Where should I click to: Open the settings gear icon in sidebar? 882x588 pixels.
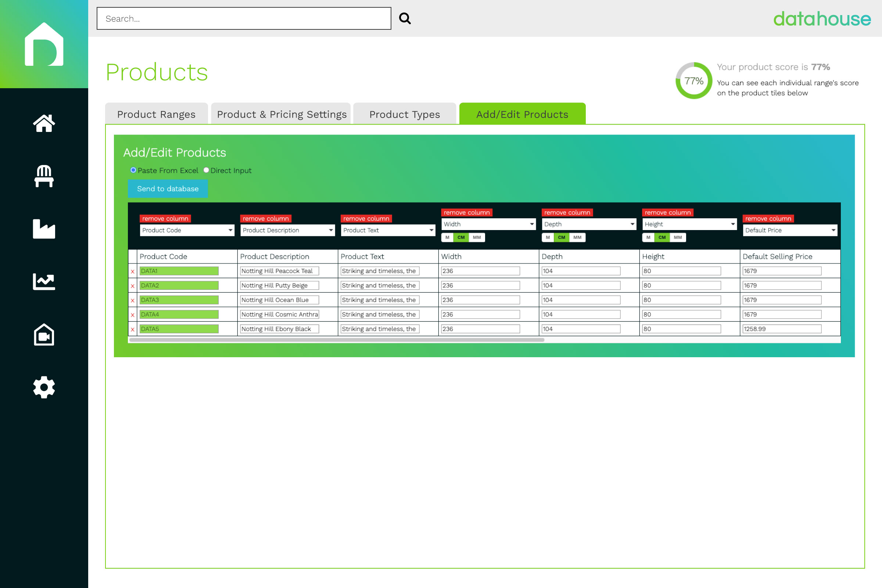[x=44, y=387]
